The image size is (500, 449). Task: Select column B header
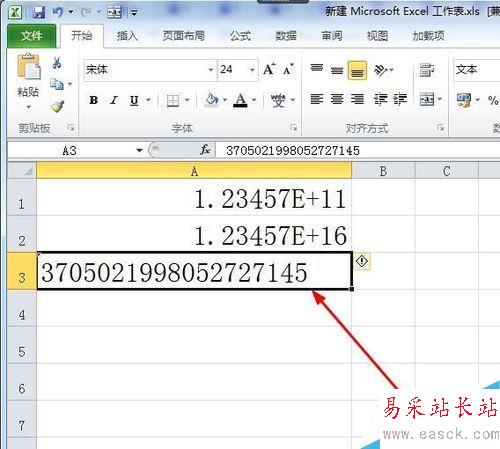click(383, 171)
